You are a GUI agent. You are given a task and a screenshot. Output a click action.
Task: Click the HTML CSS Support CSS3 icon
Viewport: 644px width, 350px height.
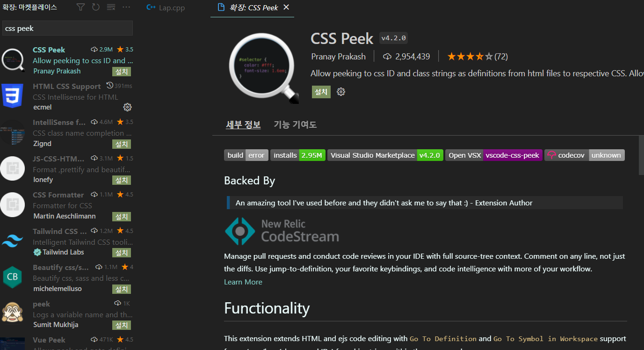(x=13, y=96)
